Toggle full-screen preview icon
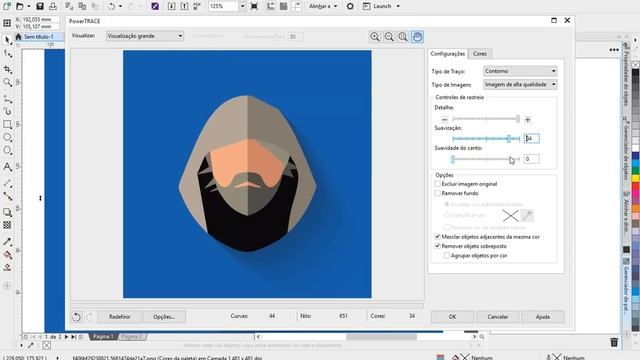 tap(254, 6)
